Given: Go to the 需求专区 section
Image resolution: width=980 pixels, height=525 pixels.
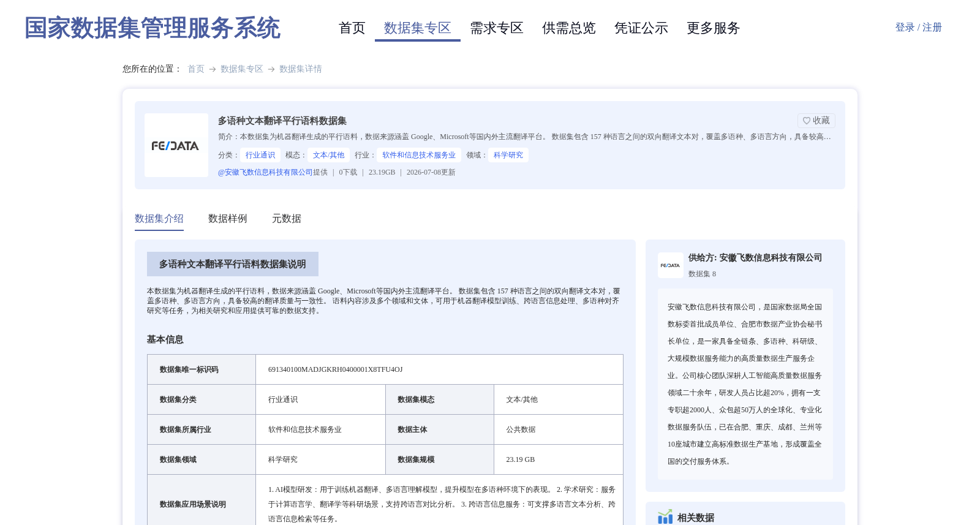Looking at the screenshot, I should 497,28.
